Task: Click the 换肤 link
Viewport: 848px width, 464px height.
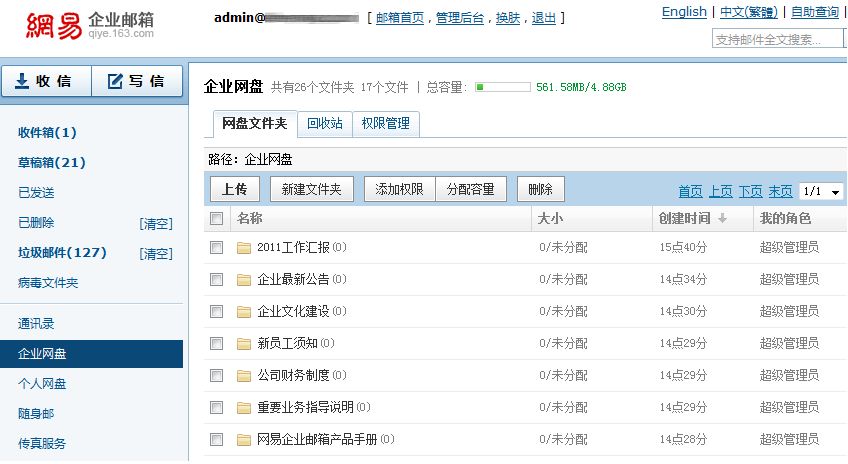Action: [508, 18]
